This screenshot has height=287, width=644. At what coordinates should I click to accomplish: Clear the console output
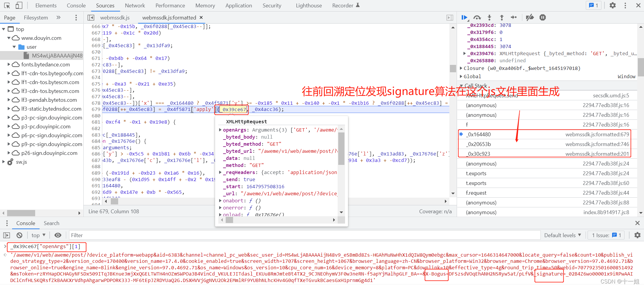point(19,235)
